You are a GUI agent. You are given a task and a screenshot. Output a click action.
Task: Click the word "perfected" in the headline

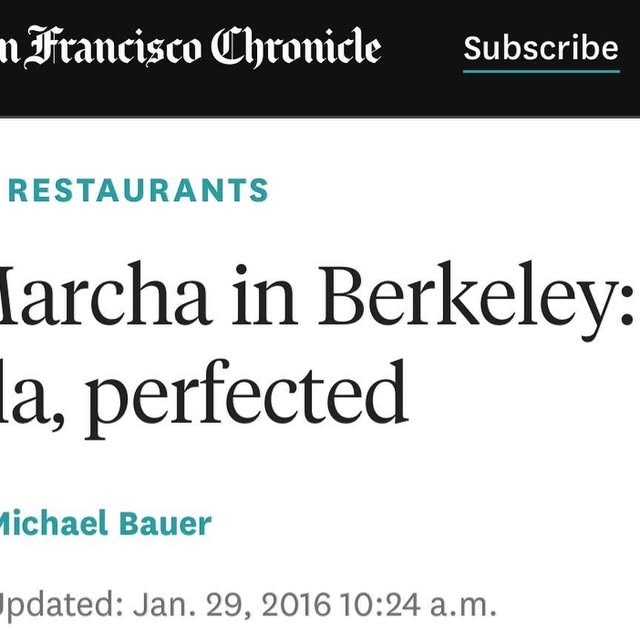(x=248, y=396)
